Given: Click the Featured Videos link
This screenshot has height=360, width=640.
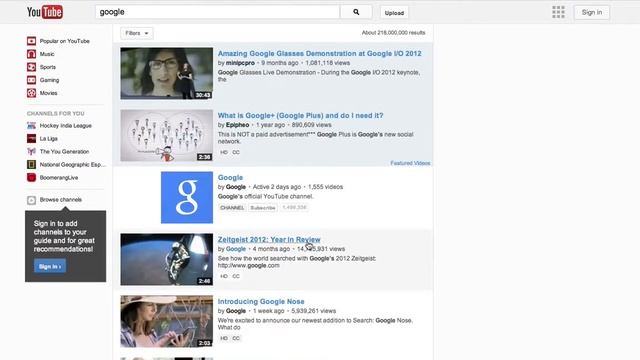Looking at the screenshot, I should pos(410,163).
